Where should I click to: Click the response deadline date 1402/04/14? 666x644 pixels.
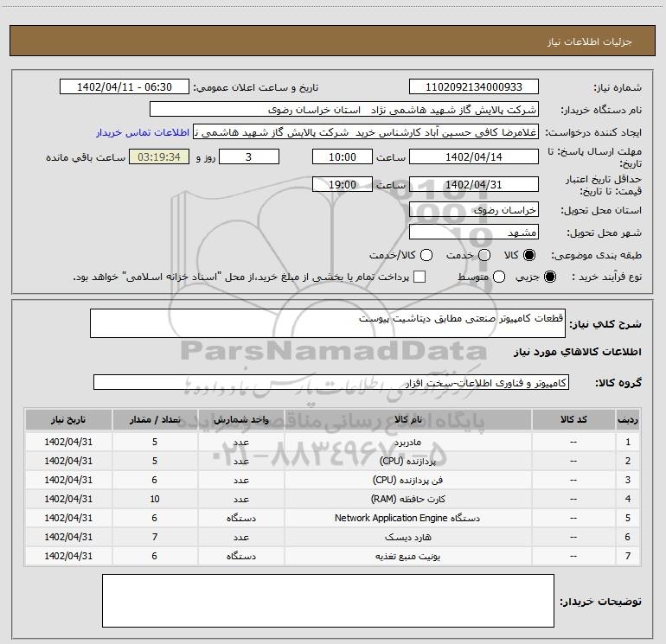(474, 156)
